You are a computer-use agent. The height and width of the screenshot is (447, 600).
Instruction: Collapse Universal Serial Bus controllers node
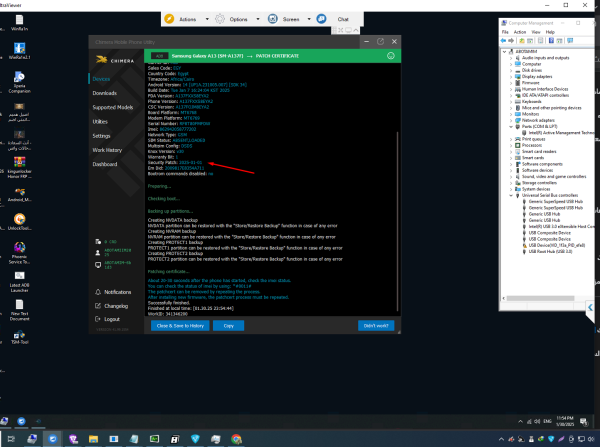[x=511, y=195]
